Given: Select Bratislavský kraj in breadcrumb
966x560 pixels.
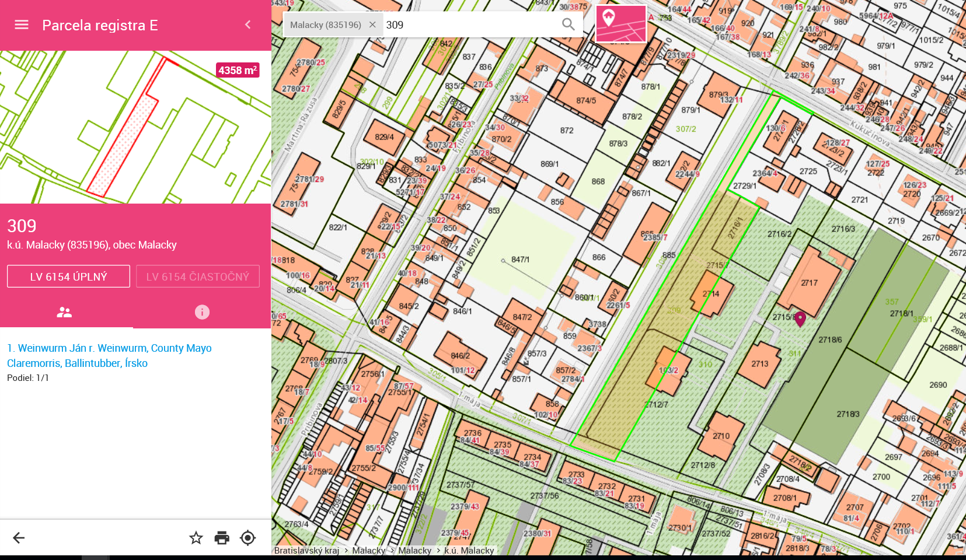Looking at the screenshot, I should coord(306,550).
